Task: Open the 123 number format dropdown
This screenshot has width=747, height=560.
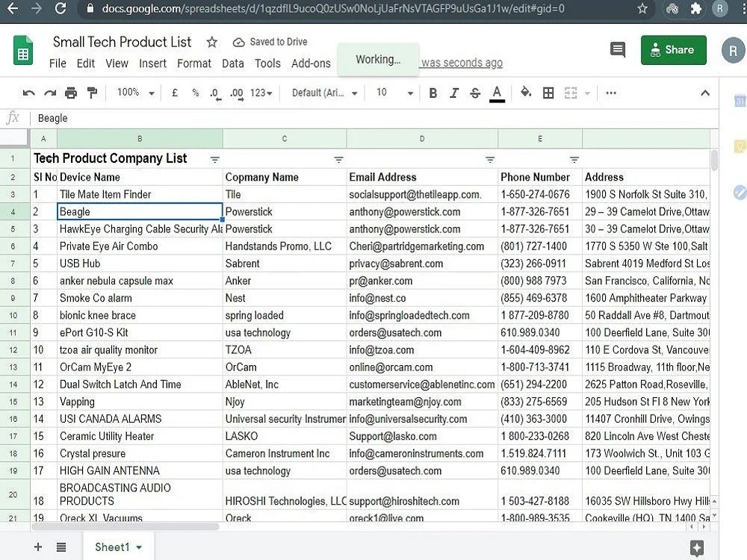Action: tap(261, 93)
